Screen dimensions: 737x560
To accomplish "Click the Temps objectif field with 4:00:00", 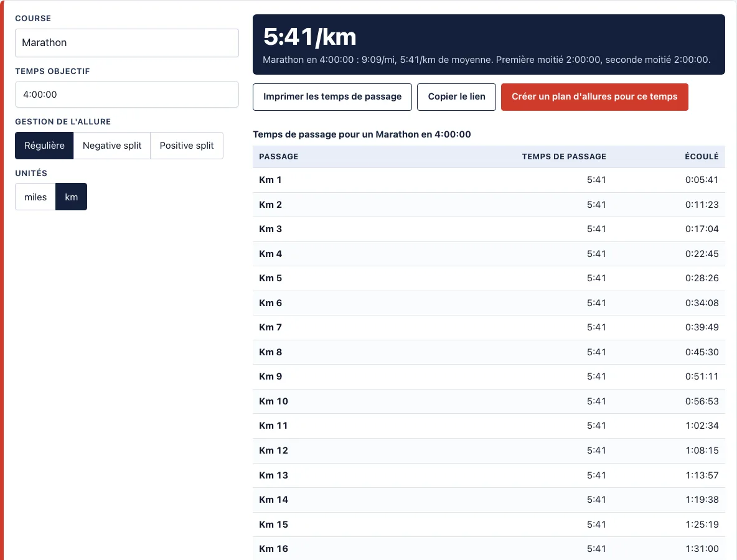I will click(127, 95).
